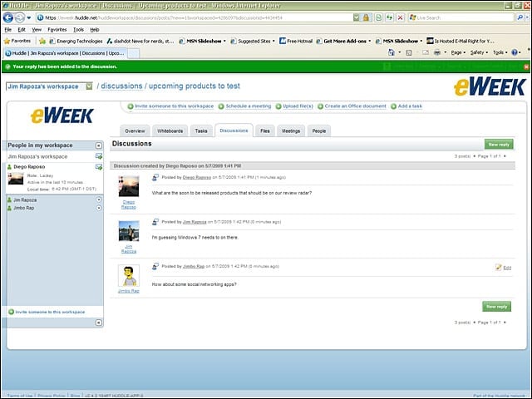Viewport: 532px width, 399px height.
Task: Open the Get More Add-ons dropdown
Action: pyautogui.click(x=343, y=41)
